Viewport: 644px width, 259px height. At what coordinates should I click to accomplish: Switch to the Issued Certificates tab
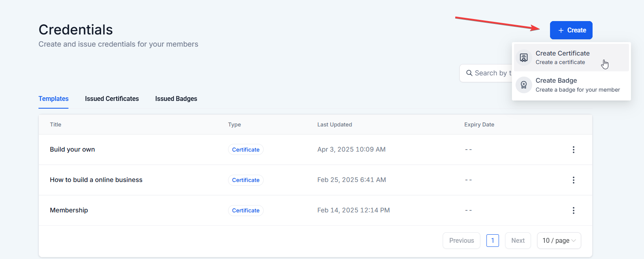click(x=112, y=99)
